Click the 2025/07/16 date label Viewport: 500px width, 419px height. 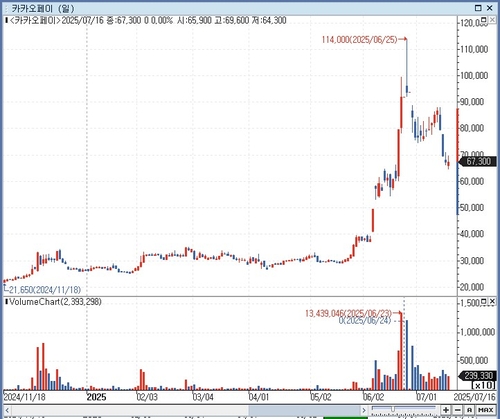coord(474,397)
